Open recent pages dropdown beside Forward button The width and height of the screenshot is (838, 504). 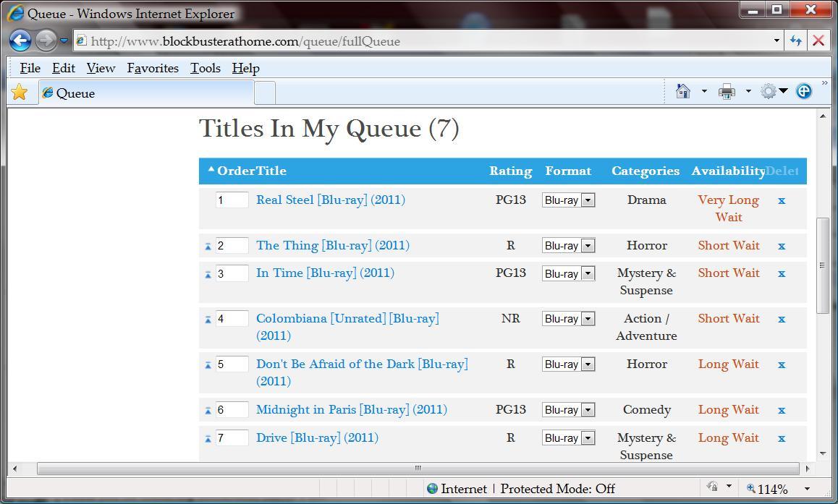point(64,40)
